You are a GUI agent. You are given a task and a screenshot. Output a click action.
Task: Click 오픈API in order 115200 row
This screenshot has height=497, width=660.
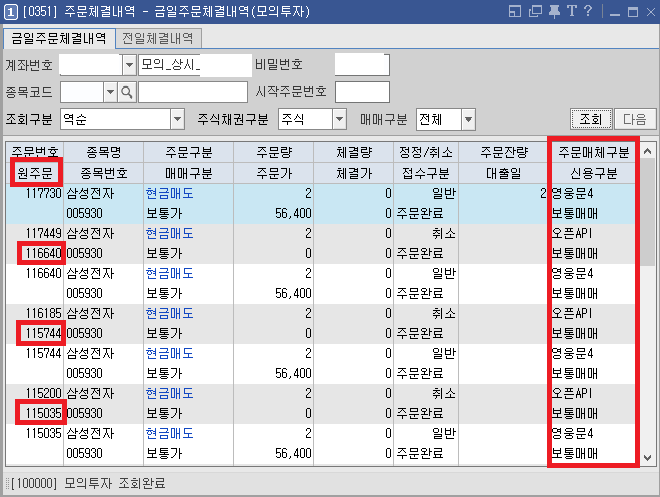coord(572,393)
